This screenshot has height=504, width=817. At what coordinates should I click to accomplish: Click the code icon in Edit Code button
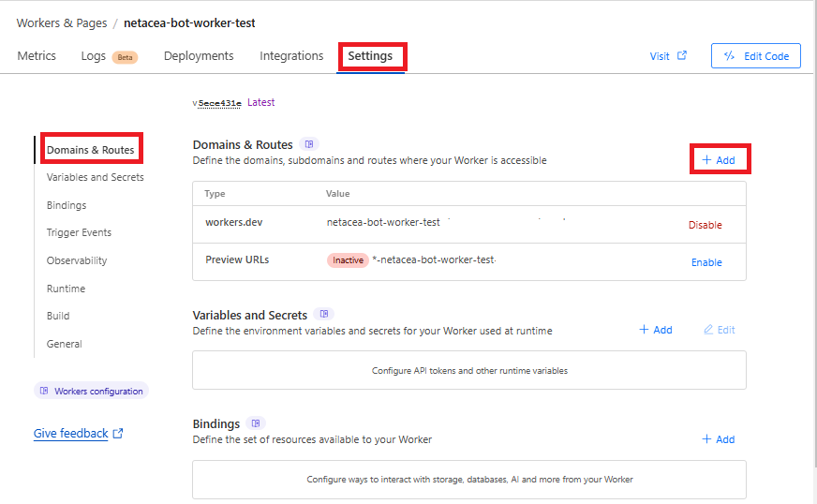coord(729,56)
